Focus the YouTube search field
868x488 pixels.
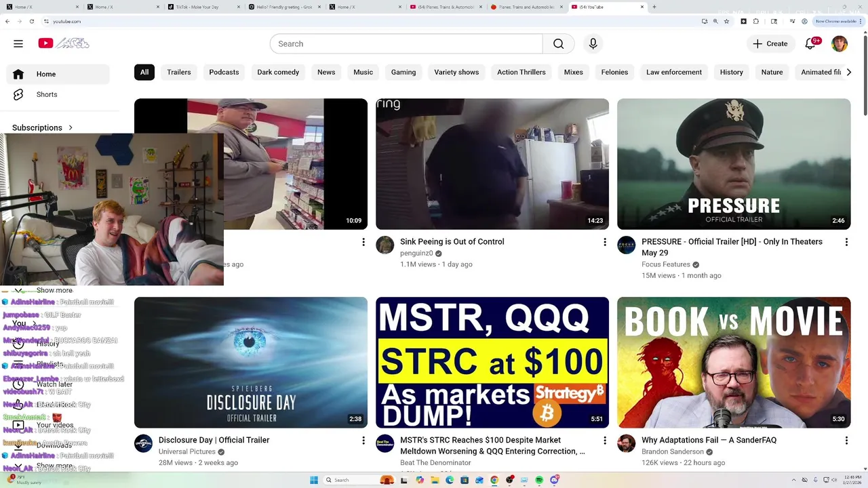click(406, 43)
